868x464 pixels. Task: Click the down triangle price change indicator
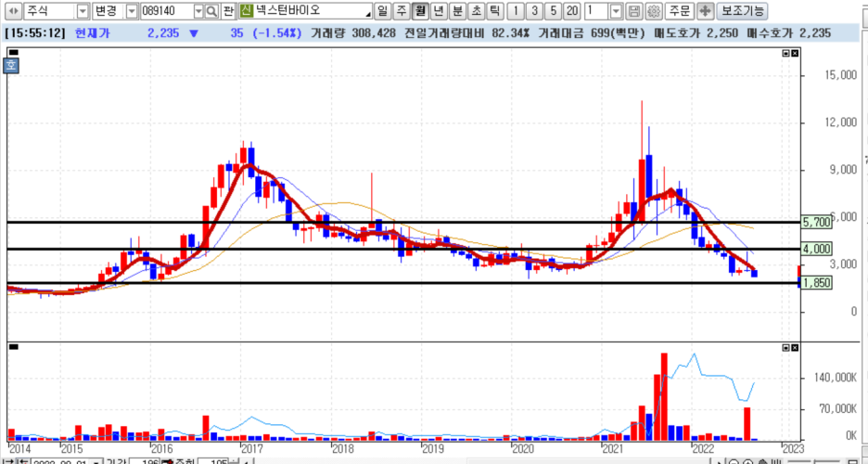point(193,33)
